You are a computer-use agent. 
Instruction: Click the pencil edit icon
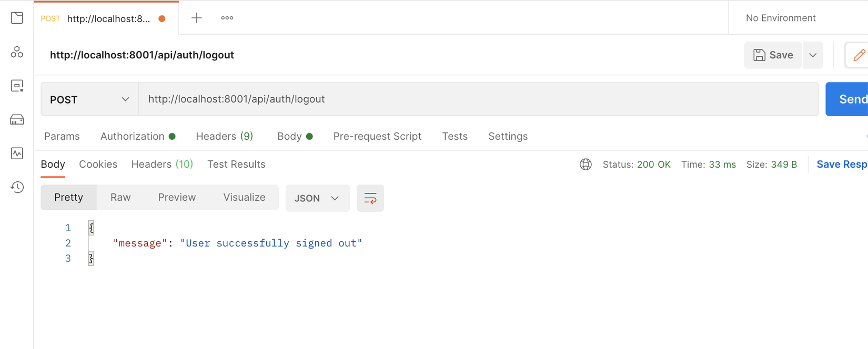859,55
